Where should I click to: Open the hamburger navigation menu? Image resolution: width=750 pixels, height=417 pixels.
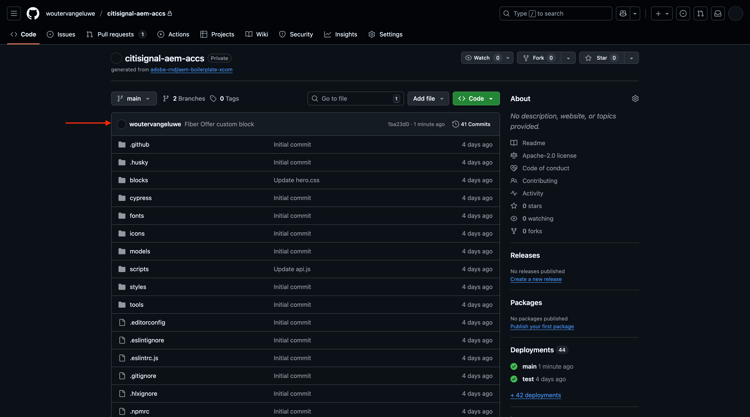[x=14, y=13]
